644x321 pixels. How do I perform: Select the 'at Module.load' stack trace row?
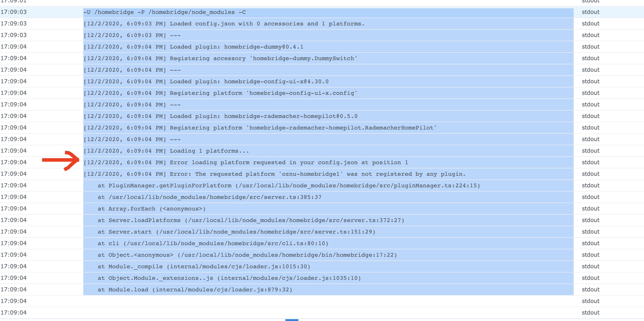point(195,290)
